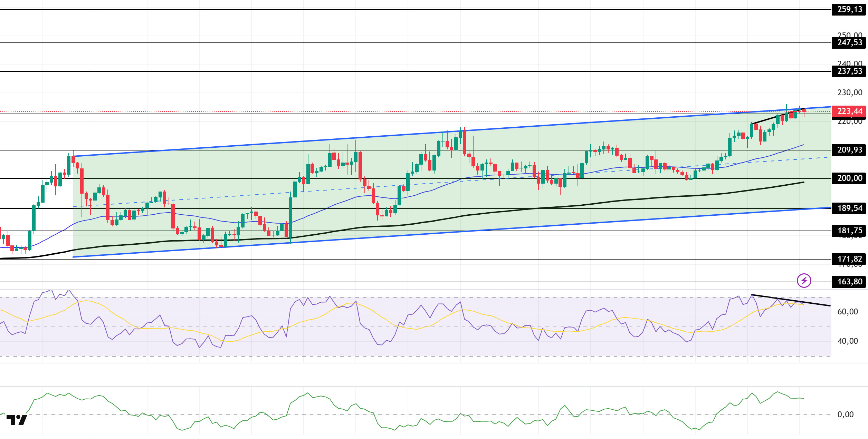The width and height of the screenshot is (868, 439).
Task: Select the 209,93 price level label
Action: [x=849, y=150]
